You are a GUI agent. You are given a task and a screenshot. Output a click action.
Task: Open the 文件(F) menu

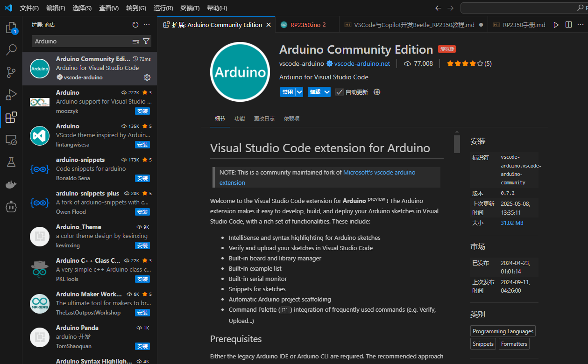click(29, 8)
